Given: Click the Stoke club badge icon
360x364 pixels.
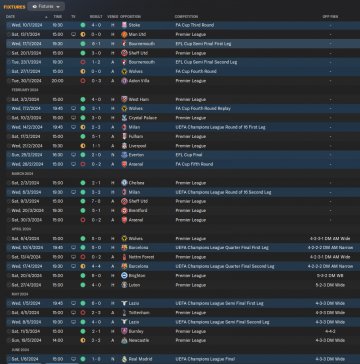Looking at the screenshot, I should tap(124, 25).
